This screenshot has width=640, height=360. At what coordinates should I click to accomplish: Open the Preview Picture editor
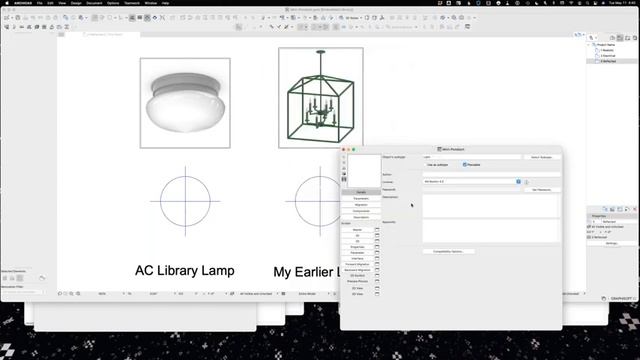[x=358, y=281]
